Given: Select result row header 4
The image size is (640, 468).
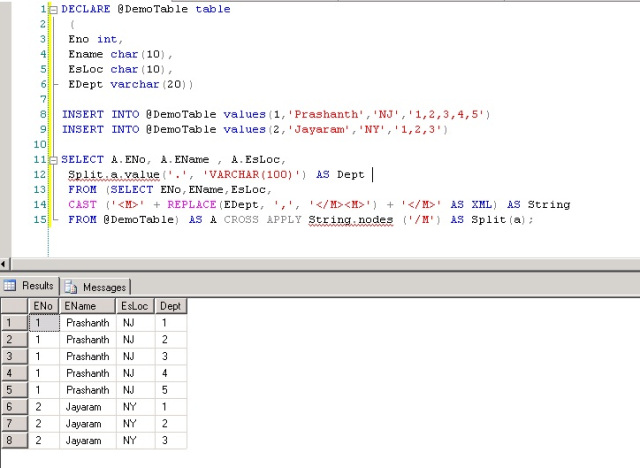Looking at the screenshot, I should coord(14,373).
